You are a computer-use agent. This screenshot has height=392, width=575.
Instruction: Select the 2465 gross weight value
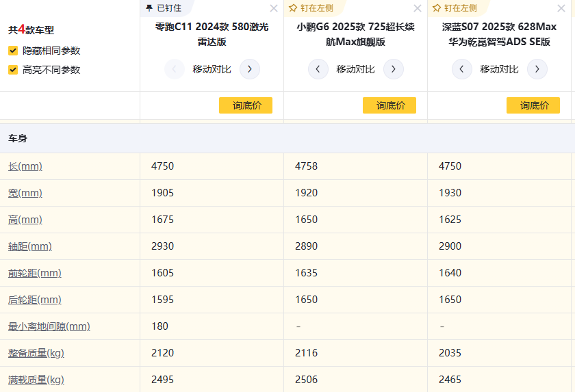450,380
